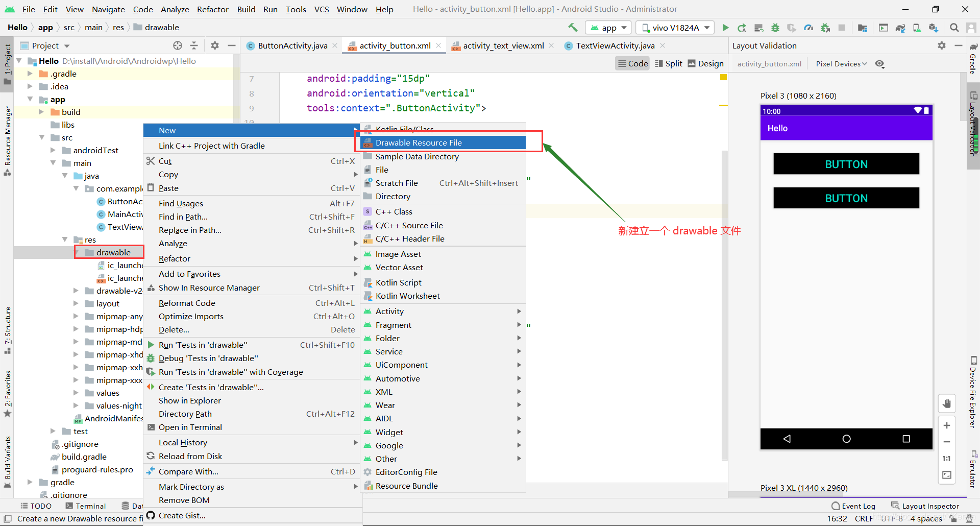Screen dimensions: 980x526
Task: Click the yellow warning marker in editor stripe
Action: click(x=723, y=78)
